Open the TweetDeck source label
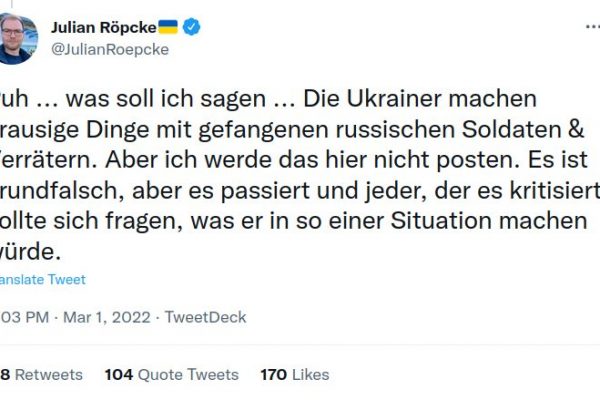The height and width of the screenshot is (400, 600). click(205, 318)
